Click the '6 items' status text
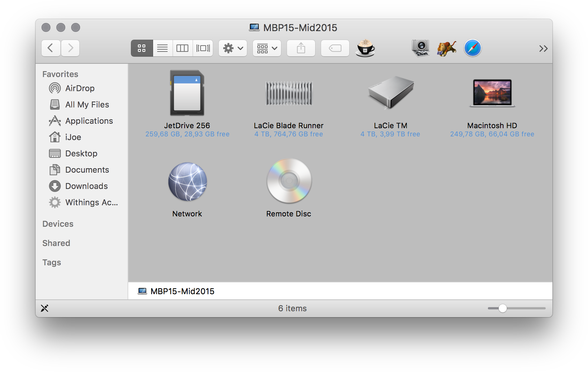588x372 pixels. click(293, 308)
